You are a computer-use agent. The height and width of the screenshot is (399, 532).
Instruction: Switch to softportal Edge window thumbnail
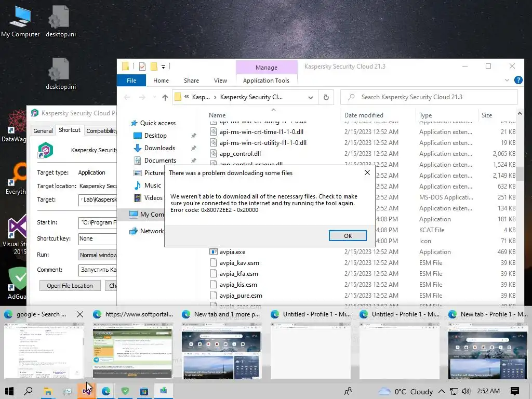tap(132, 351)
